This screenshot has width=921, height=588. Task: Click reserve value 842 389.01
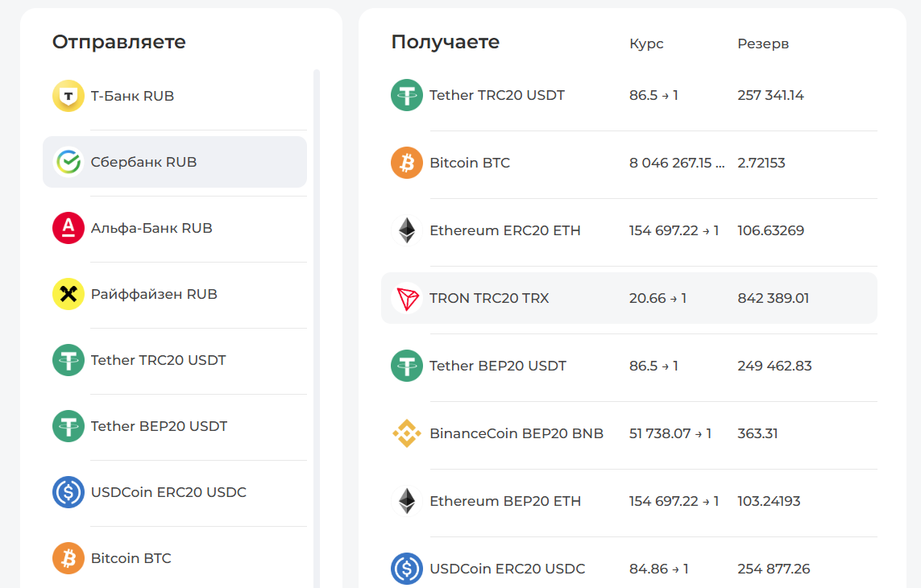pos(774,298)
